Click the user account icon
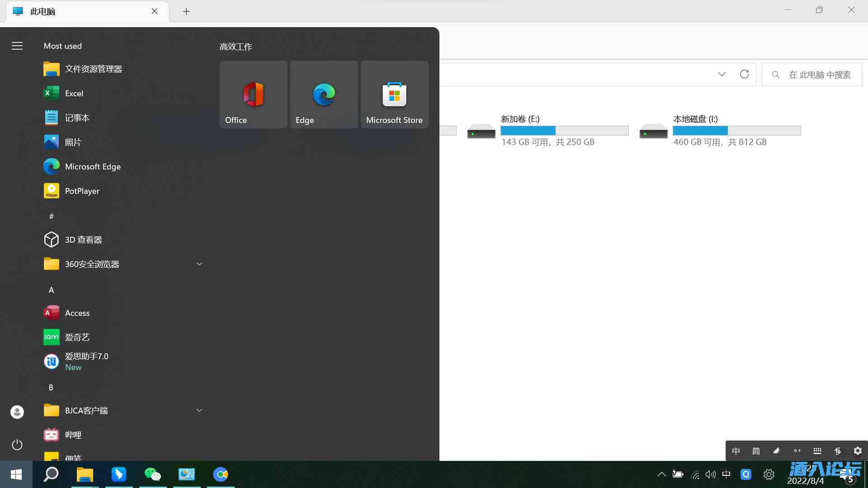Image resolution: width=868 pixels, height=488 pixels. coord(17,412)
